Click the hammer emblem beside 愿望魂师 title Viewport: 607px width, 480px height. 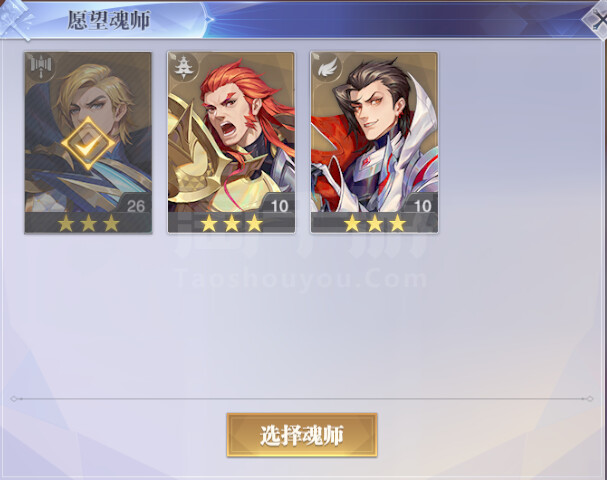[15, 19]
